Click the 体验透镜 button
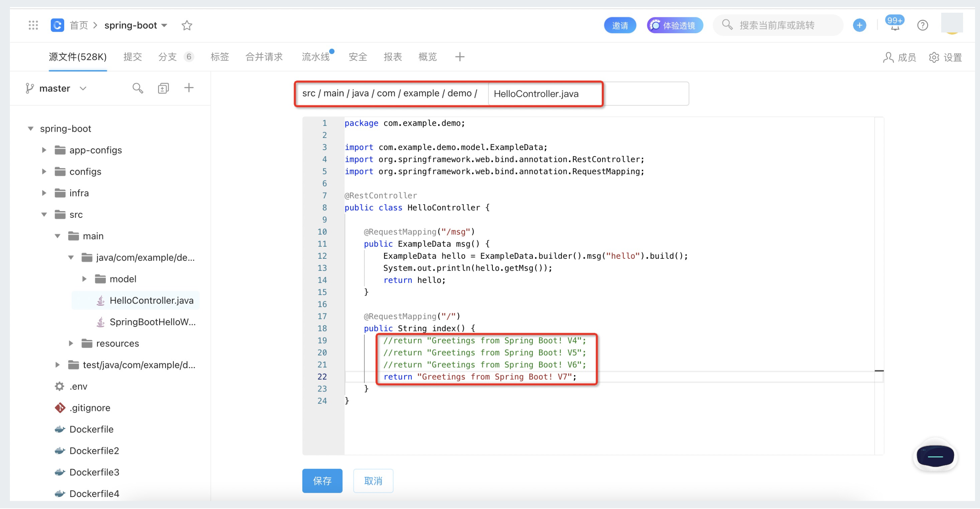 coord(674,25)
